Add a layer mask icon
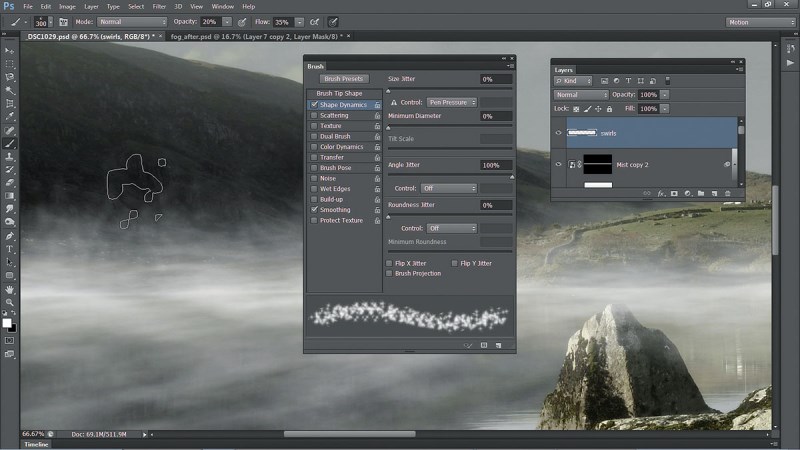The width and height of the screenshot is (800, 450). pyautogui.click(x=674, y=193)
